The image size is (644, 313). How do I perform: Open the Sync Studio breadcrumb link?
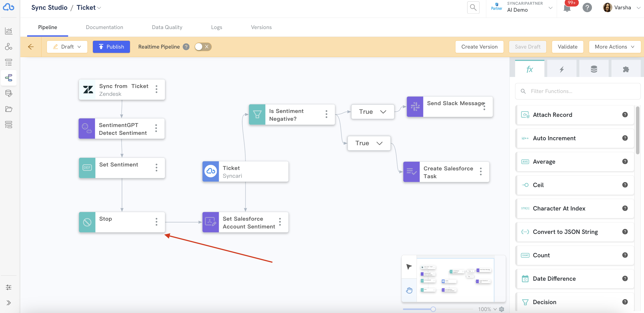click(x=49, y=8)
